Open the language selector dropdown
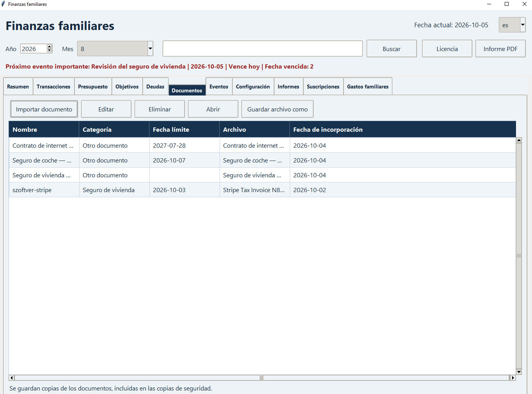Viewport: 532px width, 394px height. (523, 25)
